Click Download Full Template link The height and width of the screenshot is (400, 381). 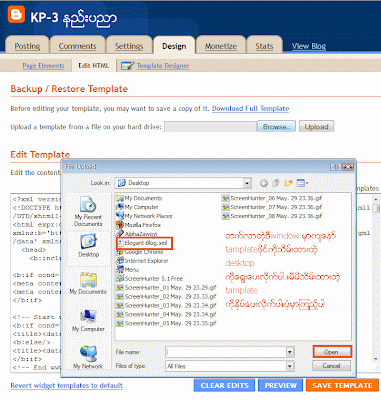point(250,108)
